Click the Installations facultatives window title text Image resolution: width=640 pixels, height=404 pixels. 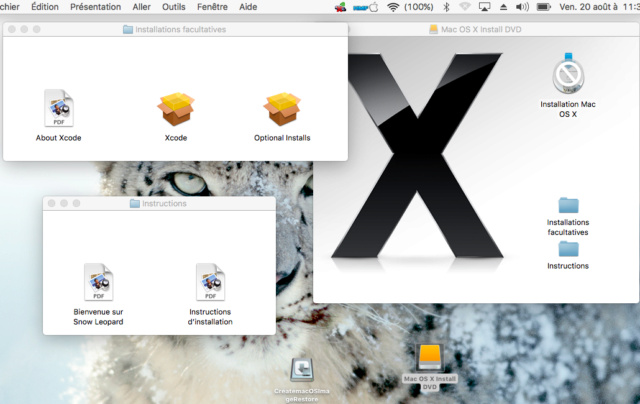[181, 29]
